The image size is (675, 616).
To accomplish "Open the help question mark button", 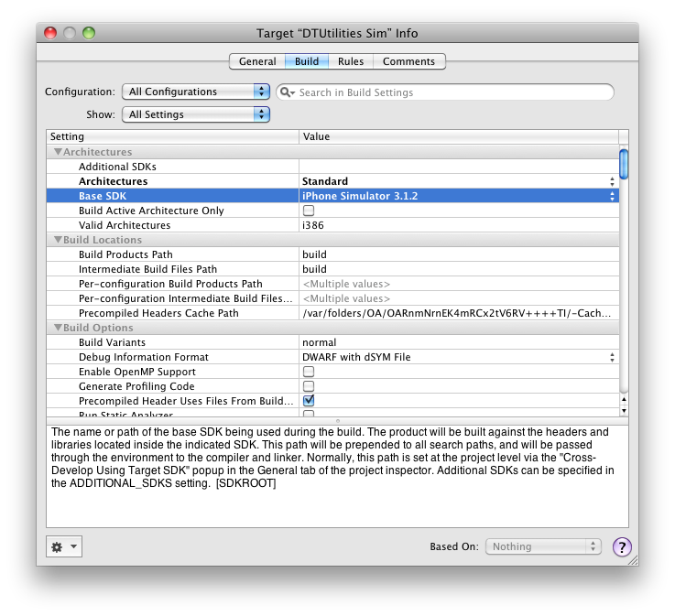I will pyautogui.click(x=622, y=546).
